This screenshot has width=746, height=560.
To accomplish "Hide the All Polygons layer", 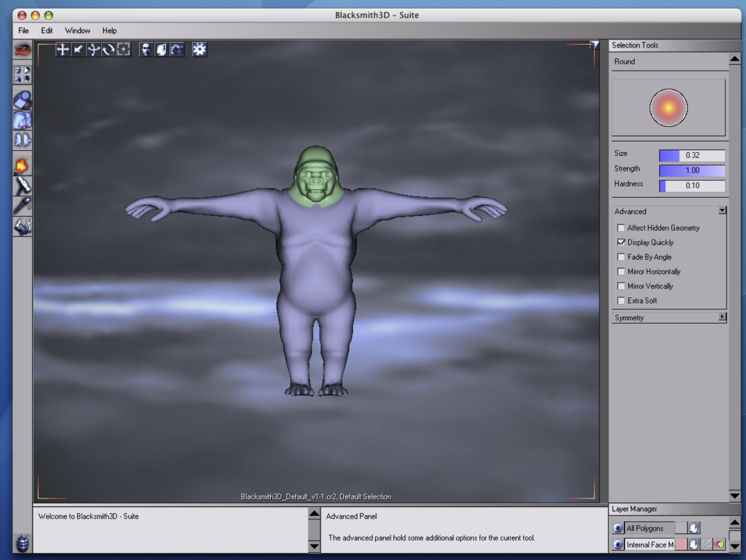I will (618, 528).
